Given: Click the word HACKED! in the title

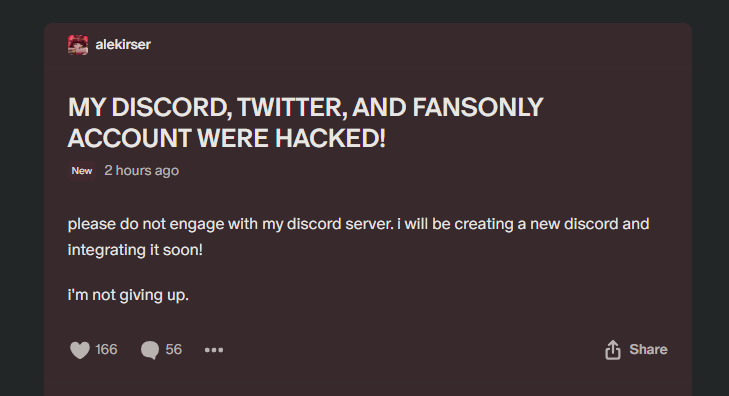Looking at the screenshot, I should (x=330, y=138).
